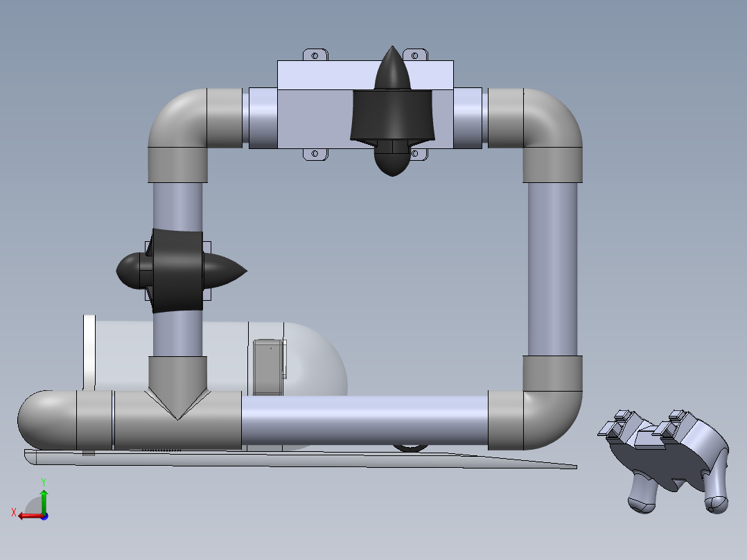
Task: Select the flat skid plate beneath the frame
Action: (300, 459)
